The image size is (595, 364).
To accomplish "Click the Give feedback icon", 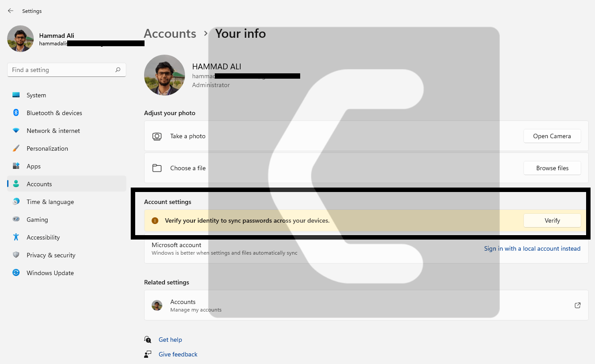I will (x=148, y=354).
